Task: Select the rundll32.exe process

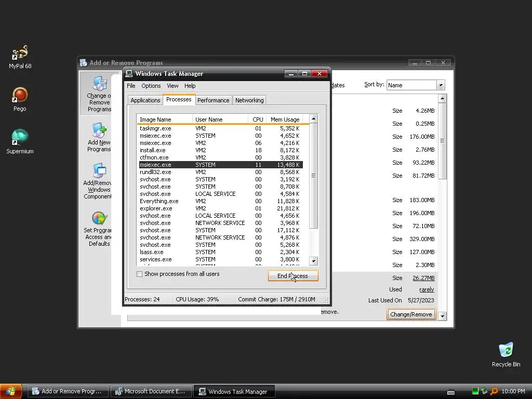Action: (x=220, y=172)
